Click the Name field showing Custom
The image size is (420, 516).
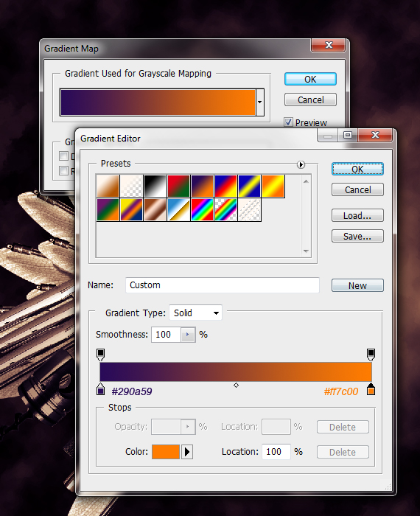click(x=223, y=285)
